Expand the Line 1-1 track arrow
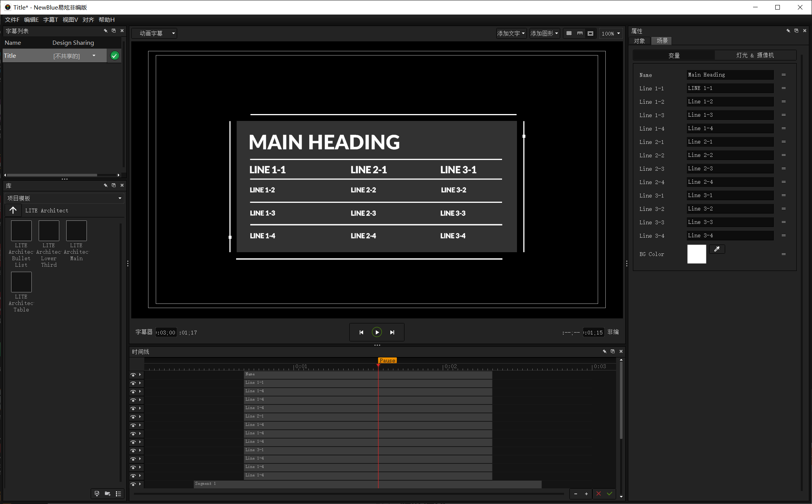The height and width of the screenshot is (504, 812). (140, 383)
